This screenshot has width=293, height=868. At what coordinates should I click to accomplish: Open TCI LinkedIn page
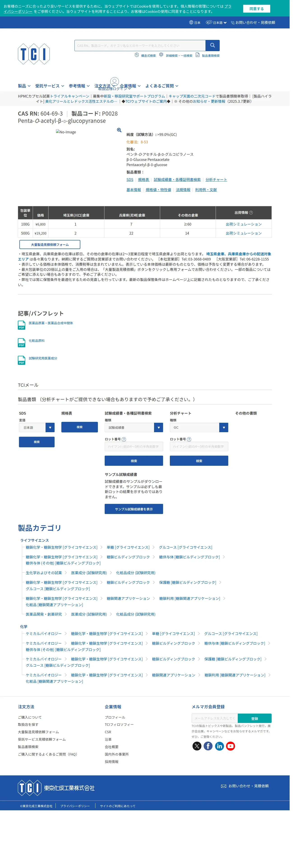coord(219,746)
